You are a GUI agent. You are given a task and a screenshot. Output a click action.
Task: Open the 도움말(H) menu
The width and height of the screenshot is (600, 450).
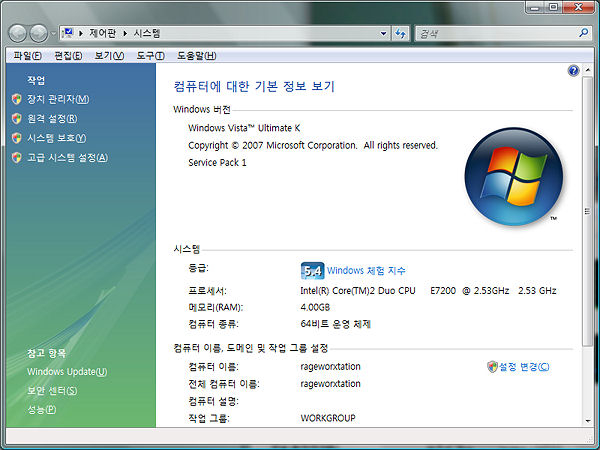tap(197, 56)
